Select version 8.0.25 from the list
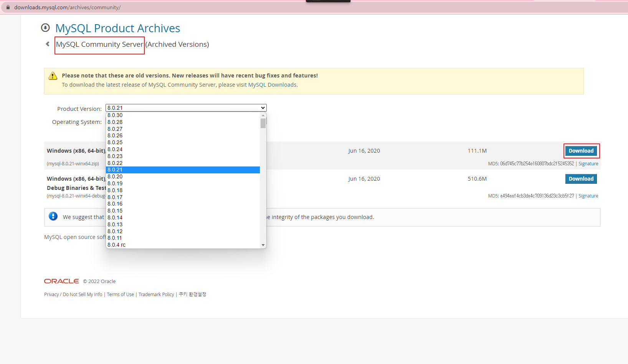 tap(183, 142)
